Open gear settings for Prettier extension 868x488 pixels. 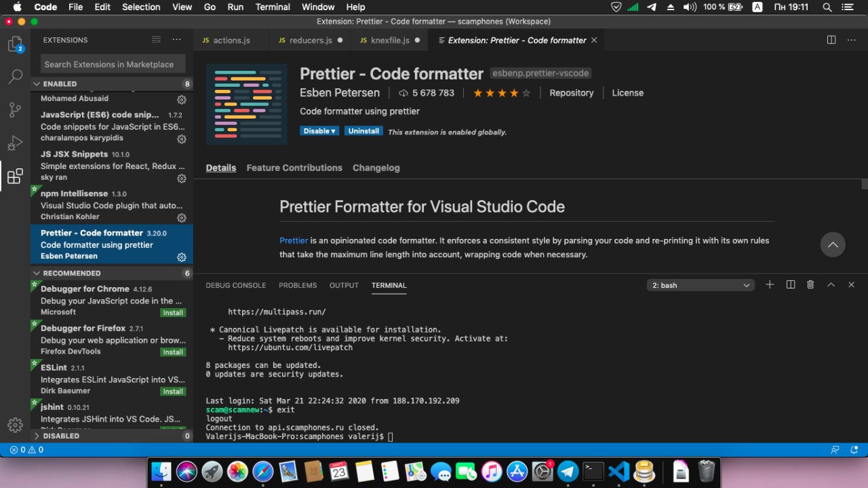coord(182,257)
